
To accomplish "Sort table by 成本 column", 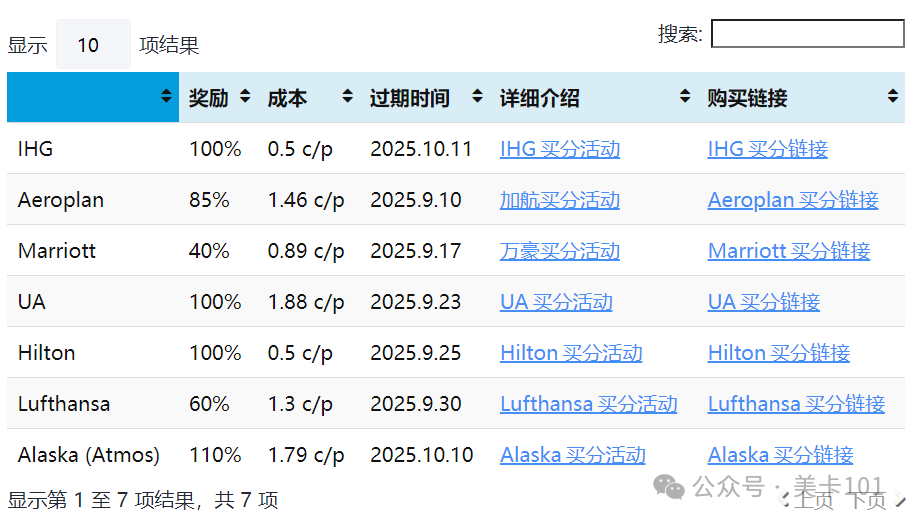I will pos(309,97).
